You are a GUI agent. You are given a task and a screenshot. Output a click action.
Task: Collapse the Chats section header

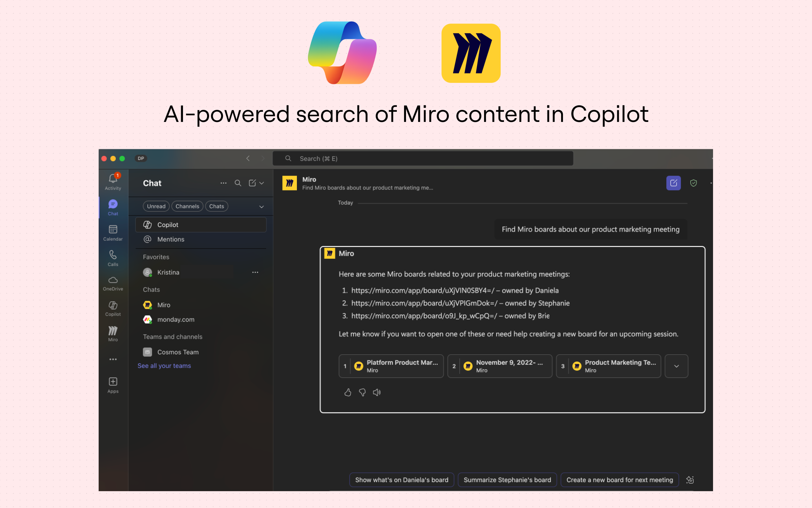pos(151,290)
